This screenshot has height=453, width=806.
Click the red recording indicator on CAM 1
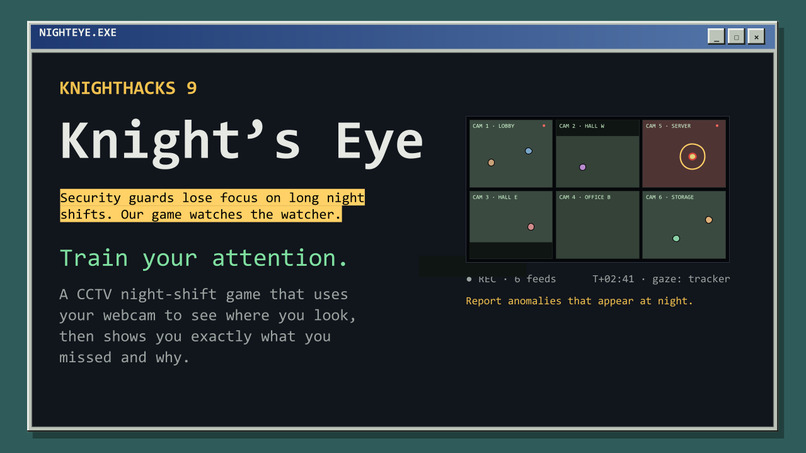pos(544,125)
